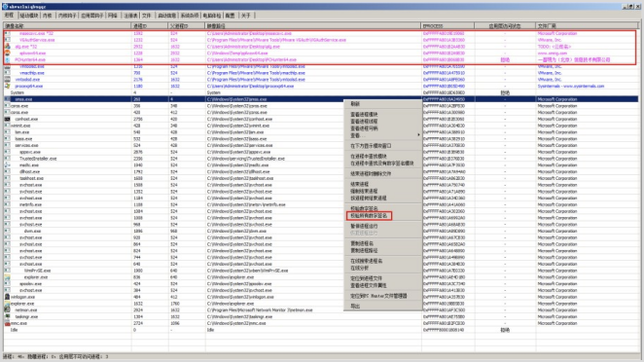This screenshot has width=644, height=362.
Task: Click the alg.exe process icon
Action: click(8, 47)
